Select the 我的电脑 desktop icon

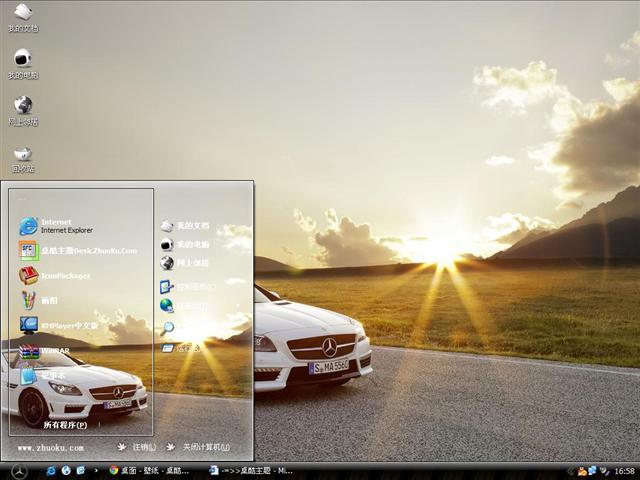pyautogui.click(x=23, y=62)
